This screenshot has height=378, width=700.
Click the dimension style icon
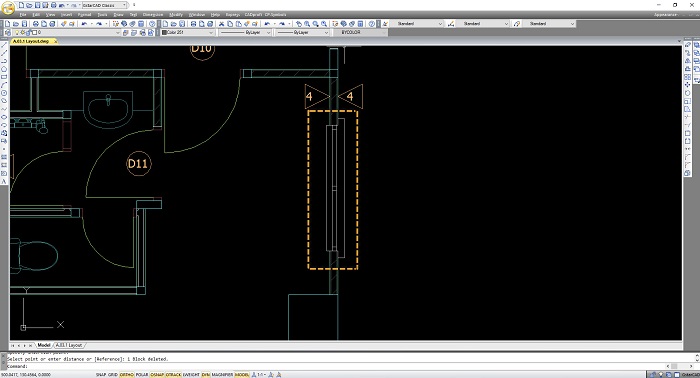[451, 24]
